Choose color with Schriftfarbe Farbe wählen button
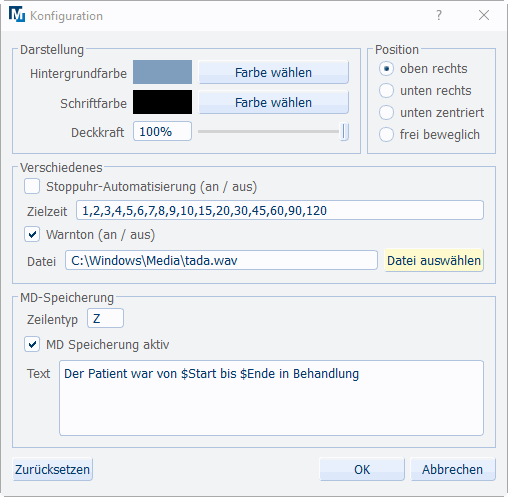The image size is (508, 497). point(273,102)
